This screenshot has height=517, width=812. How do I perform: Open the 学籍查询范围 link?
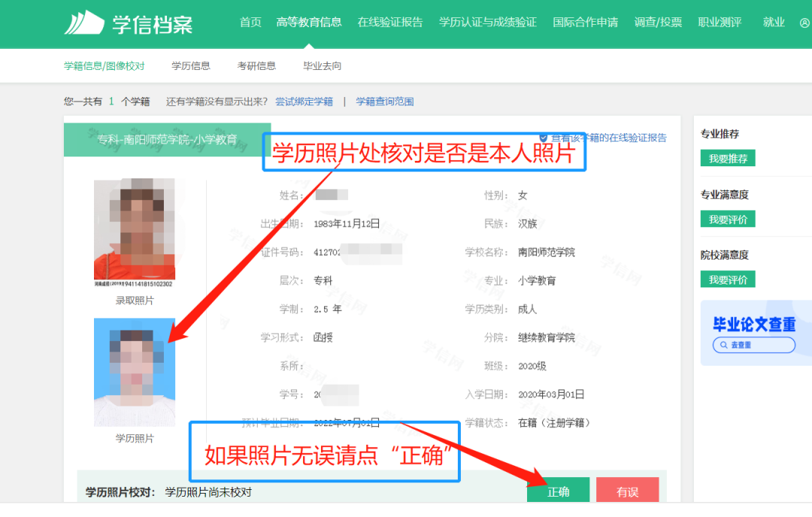[385, 102]
